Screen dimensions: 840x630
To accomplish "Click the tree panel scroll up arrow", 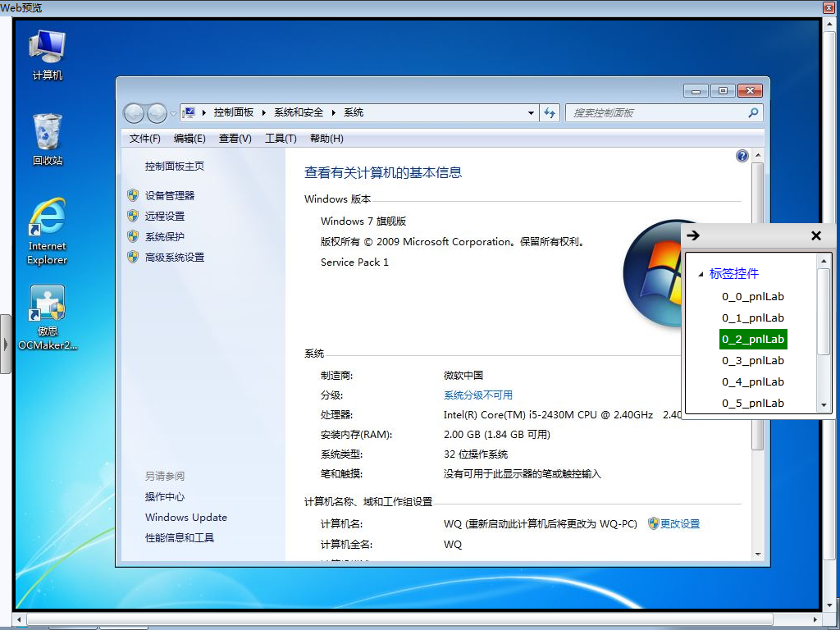I will 824,262.
